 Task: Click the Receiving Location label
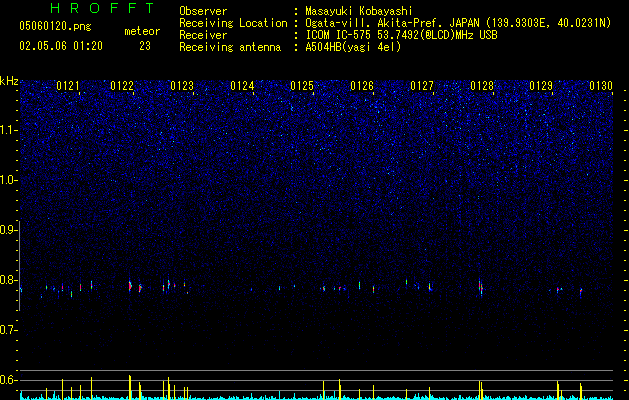[x=233, y=23]
